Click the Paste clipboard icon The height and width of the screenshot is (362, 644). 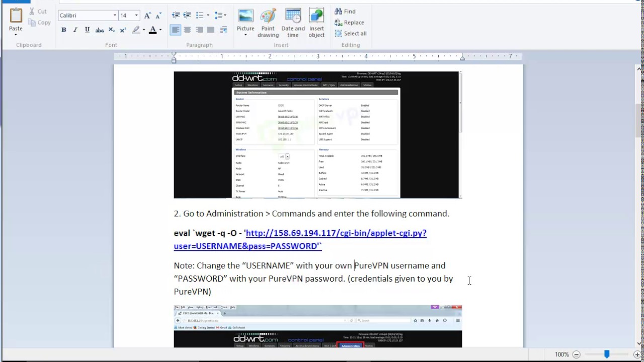point(16,16)
